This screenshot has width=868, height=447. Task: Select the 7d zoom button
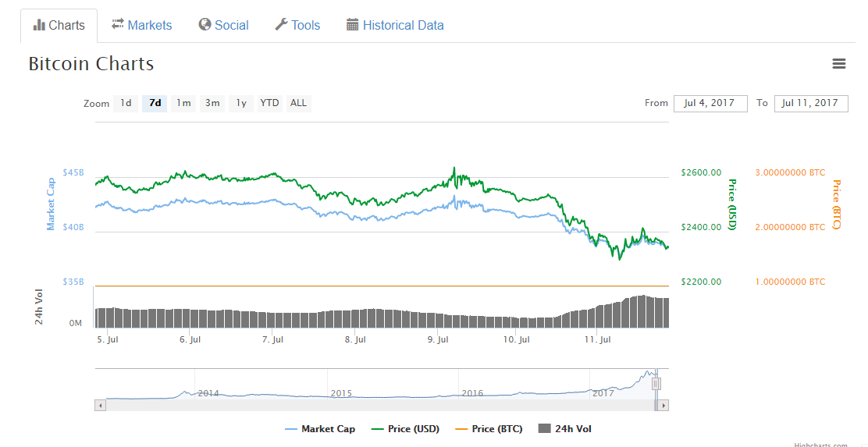point(155,104)
